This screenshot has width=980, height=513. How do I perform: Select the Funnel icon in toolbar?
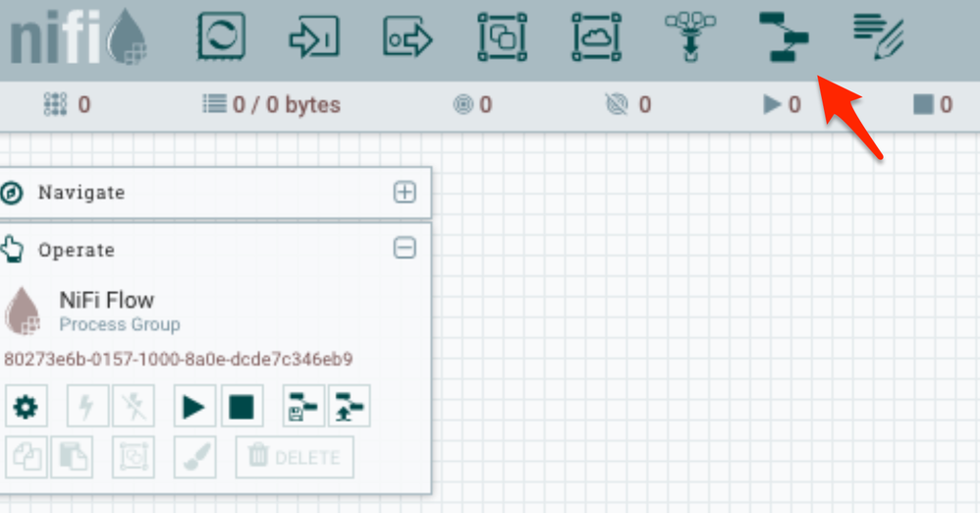(690, 37)
